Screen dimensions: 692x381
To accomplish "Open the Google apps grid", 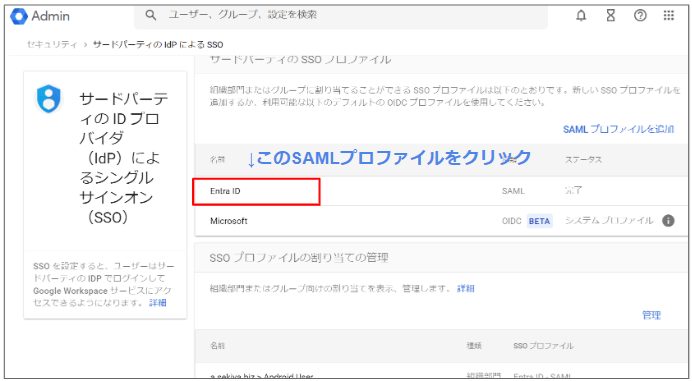I will 669,16.
